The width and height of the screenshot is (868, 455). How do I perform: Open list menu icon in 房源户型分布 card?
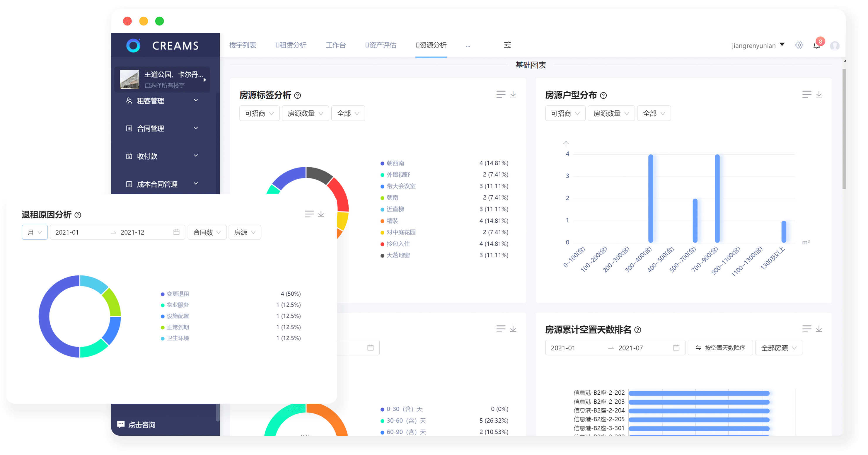click(x=806, y=94)
